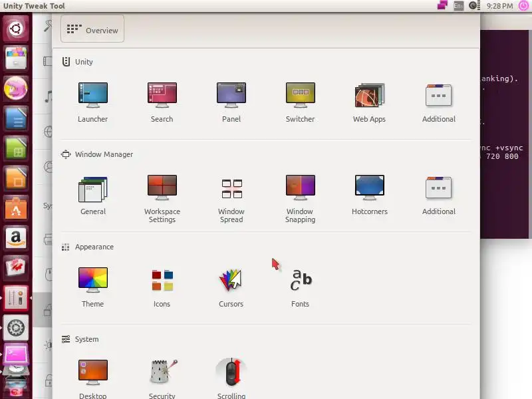Open Amazon from the launcher
The image size is (532, 399).
pos(15,237)
